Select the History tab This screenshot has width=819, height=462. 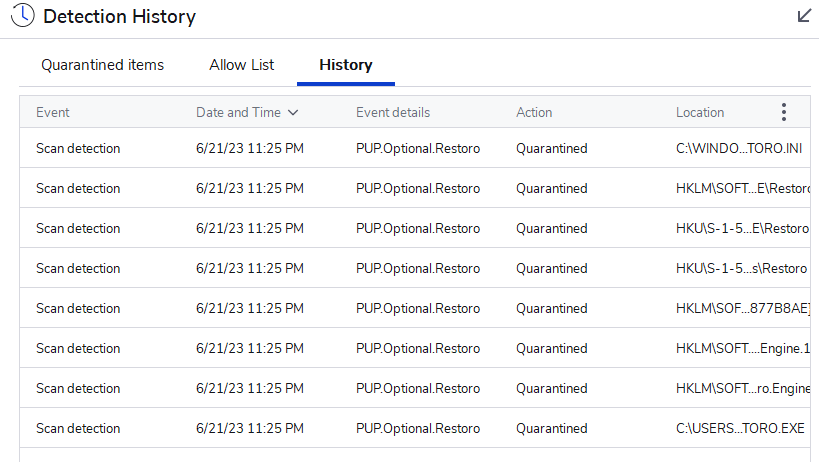(x=346, y=65)
